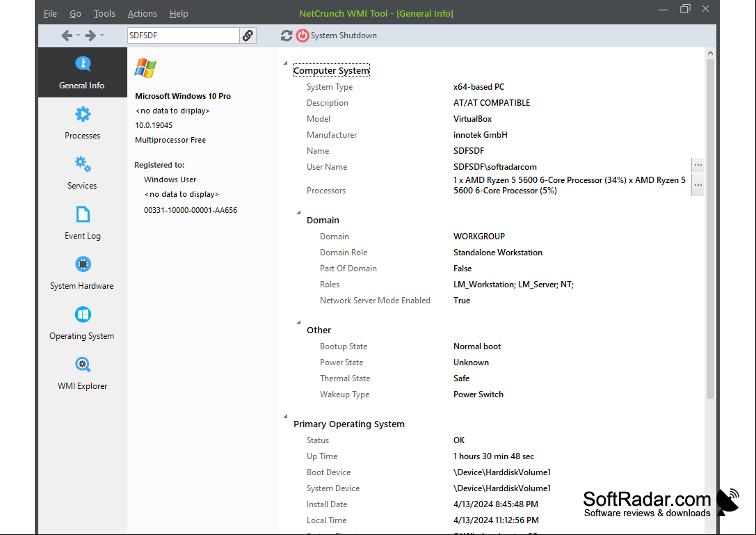Select the x64-based PC value
The width and height of the screenshot is (756, 535).
coord(478,87)
